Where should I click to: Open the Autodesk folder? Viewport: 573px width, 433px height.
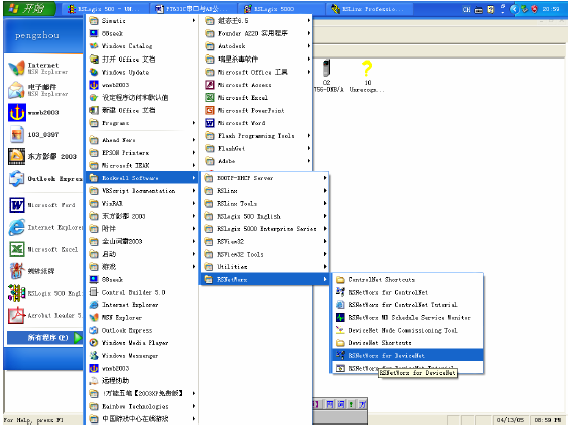(x=257, y=46)
